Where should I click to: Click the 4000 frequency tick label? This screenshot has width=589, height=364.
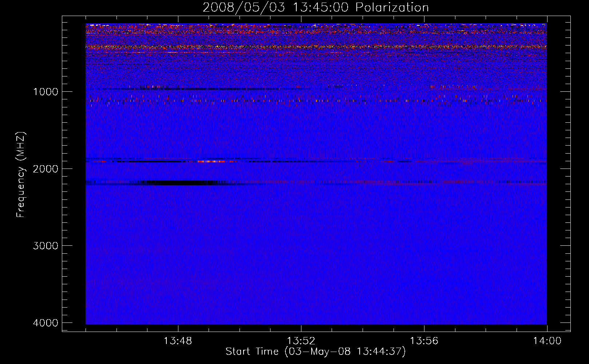coord(46,323)
